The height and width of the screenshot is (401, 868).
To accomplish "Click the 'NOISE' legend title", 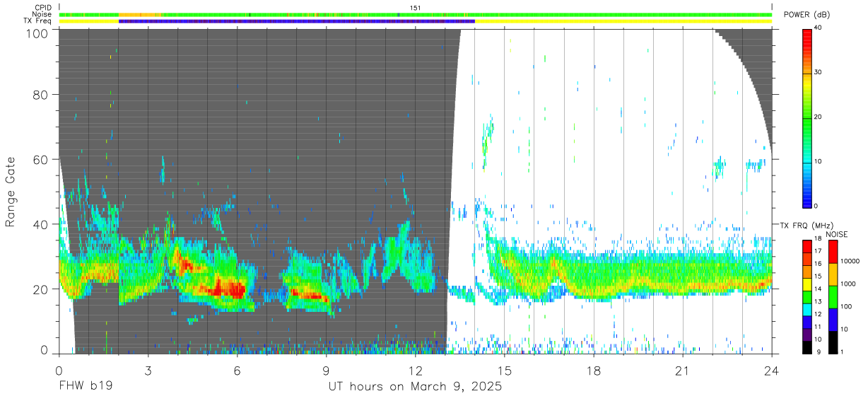I will tap(836, 234).
